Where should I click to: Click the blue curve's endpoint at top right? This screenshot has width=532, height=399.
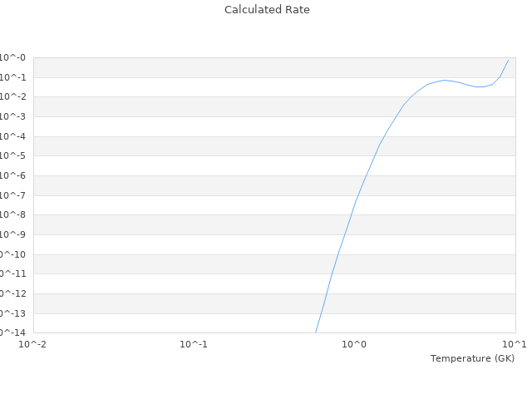[x=508, y=60]
